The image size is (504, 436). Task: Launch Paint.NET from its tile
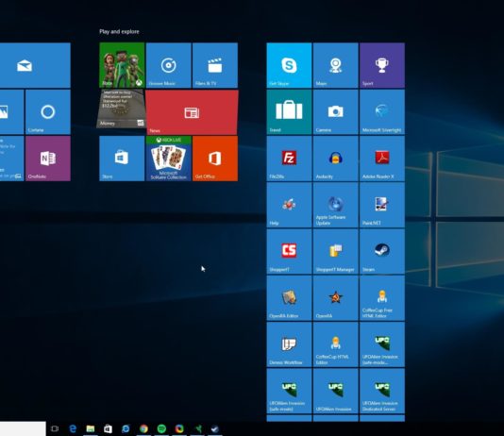(382, 205)
